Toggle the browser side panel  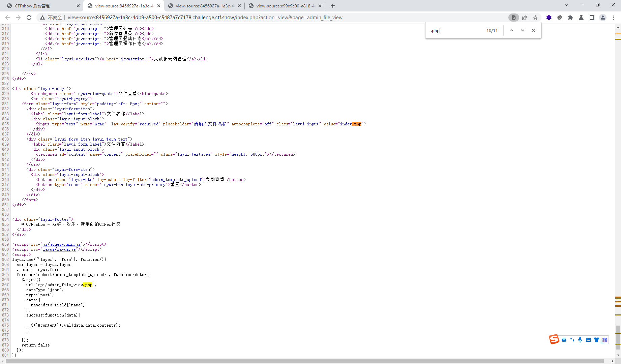click(592, 18)
